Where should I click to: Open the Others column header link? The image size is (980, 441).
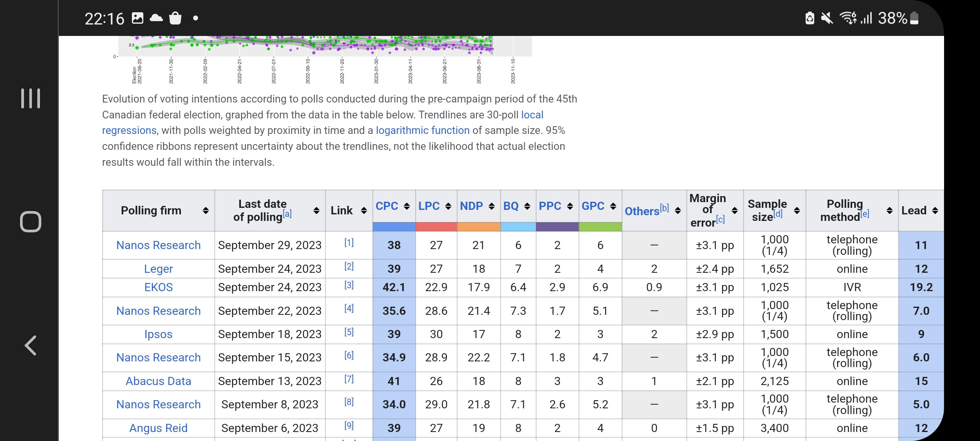642,211
